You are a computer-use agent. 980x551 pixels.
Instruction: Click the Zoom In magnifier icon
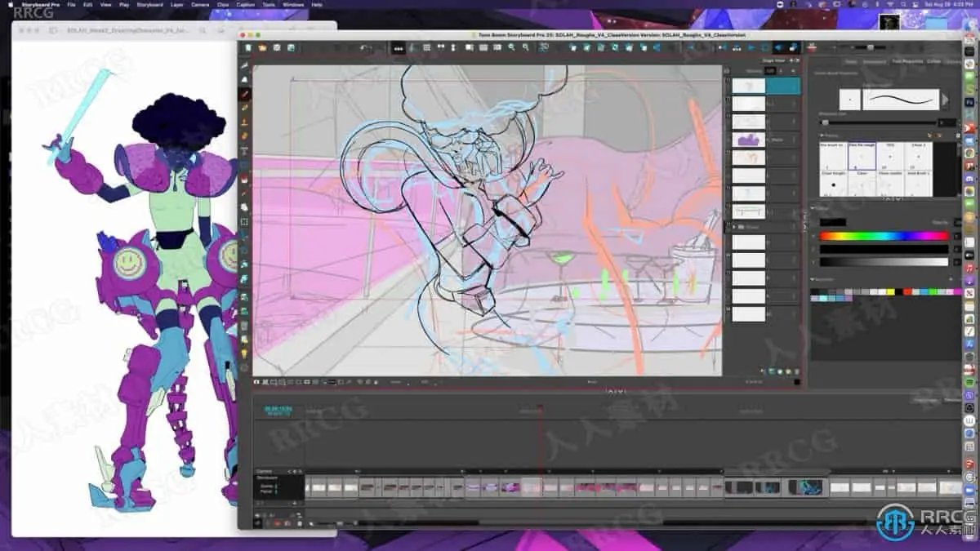(x=511, y=48)
